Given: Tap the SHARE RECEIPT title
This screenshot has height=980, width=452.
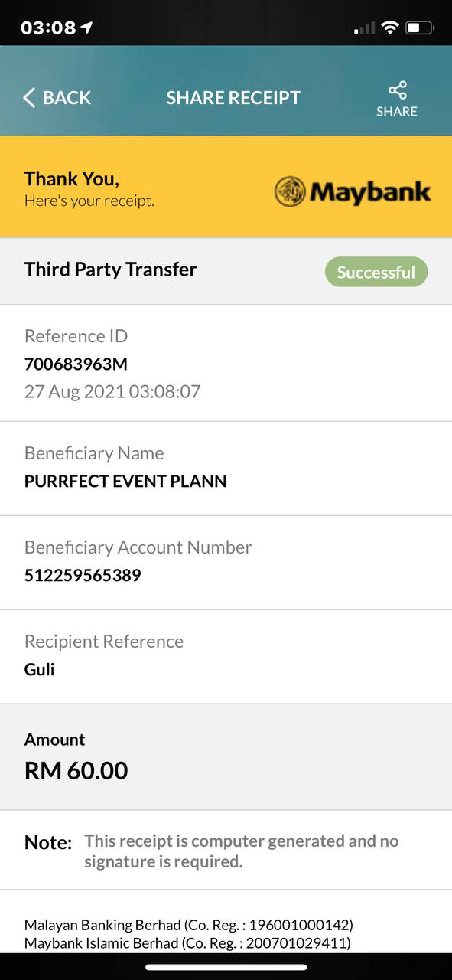Looking at the screenshot, I should pos(233,97).
